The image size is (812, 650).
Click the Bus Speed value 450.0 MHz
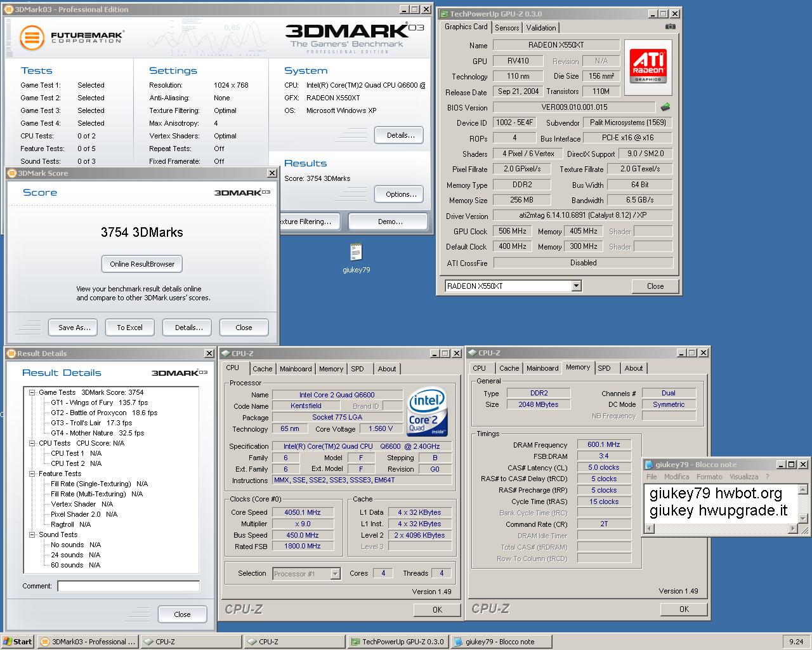click(x=303, y=535)
